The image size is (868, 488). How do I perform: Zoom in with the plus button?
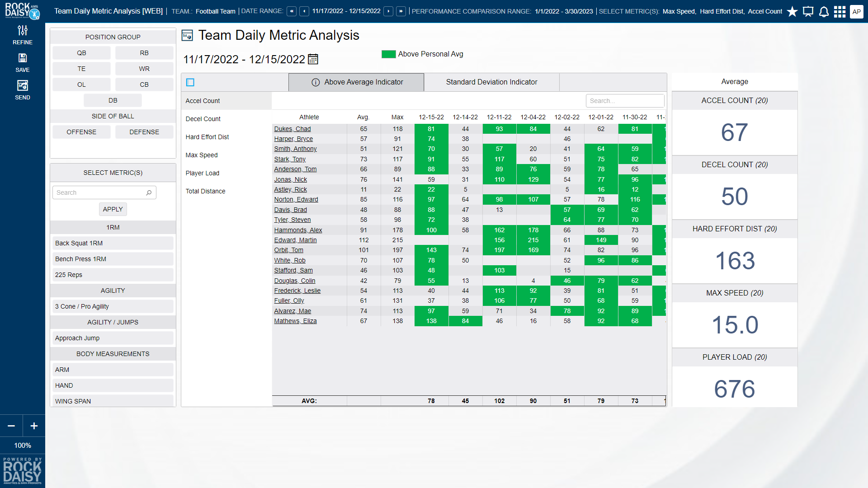[x=34, y=426]
